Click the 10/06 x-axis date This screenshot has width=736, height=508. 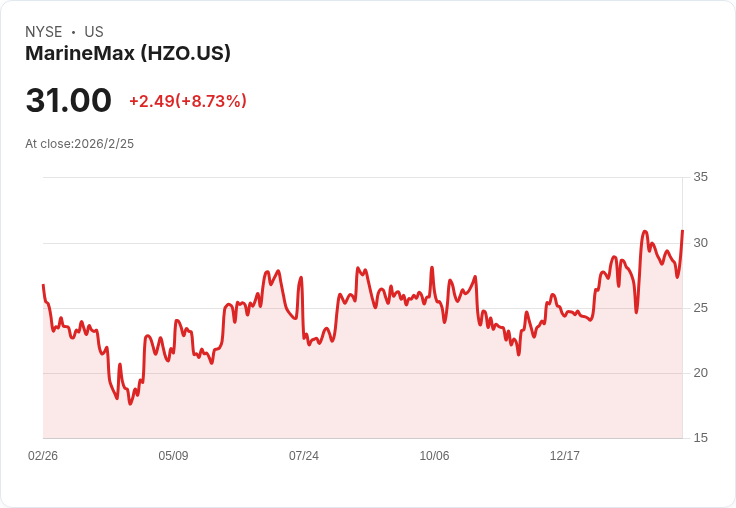pos(434,456)
